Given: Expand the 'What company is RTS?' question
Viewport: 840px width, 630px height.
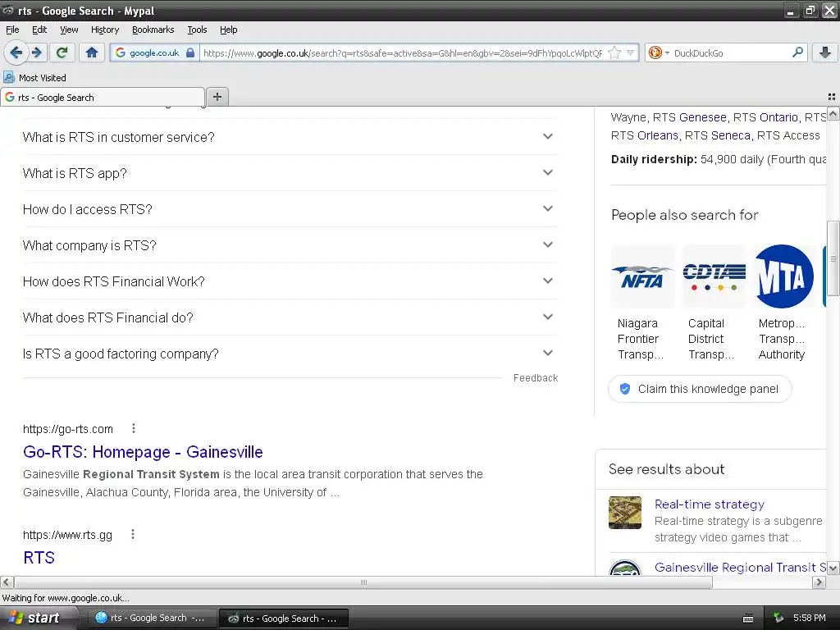Looking at the screenshot, I should tap(290, 245).
